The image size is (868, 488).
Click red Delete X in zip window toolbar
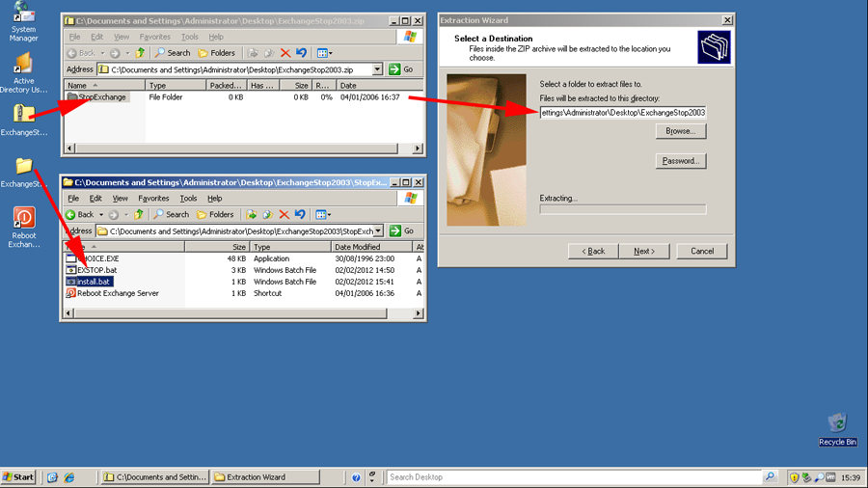(285, 53)
